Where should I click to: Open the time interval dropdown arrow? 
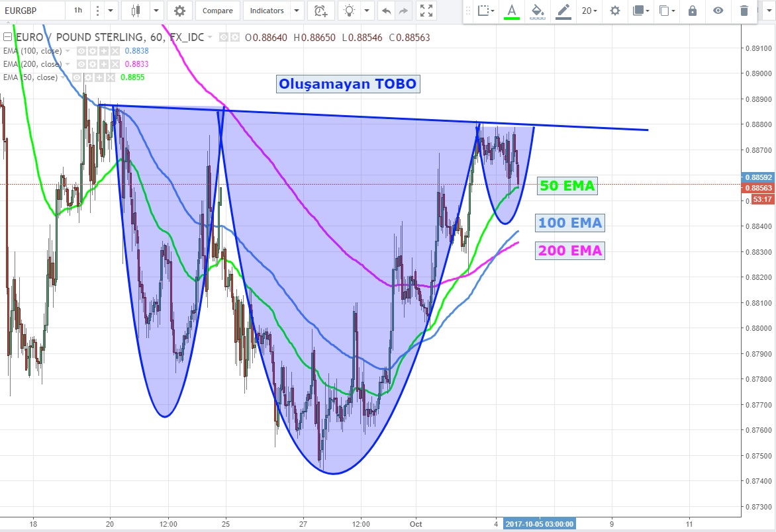pyautogui.click(x=111, y=11)
